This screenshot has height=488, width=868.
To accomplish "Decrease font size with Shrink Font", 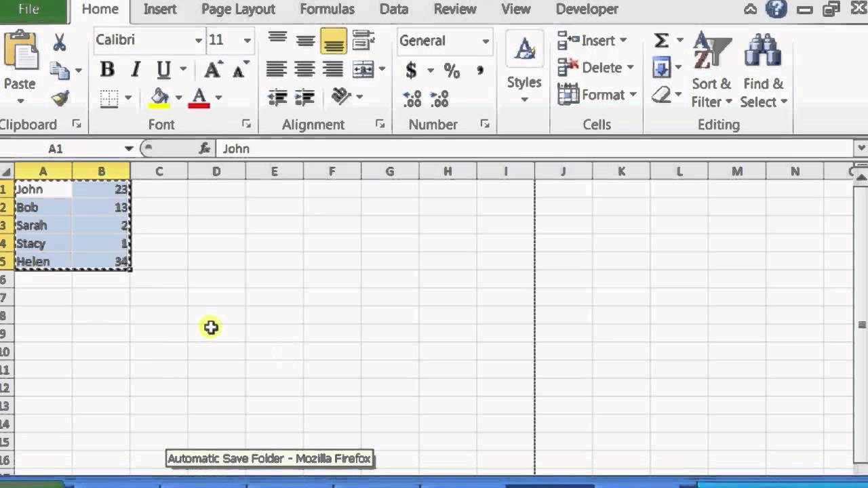I will pos(239,69).
